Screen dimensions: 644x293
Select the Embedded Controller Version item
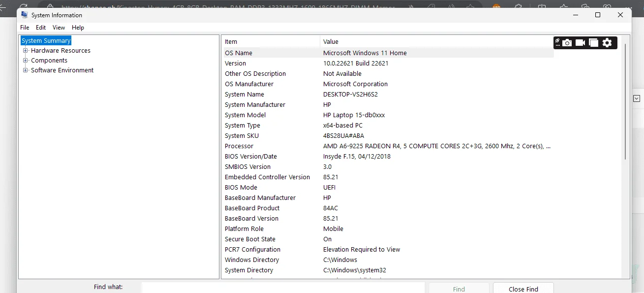[x=267, y=177]
